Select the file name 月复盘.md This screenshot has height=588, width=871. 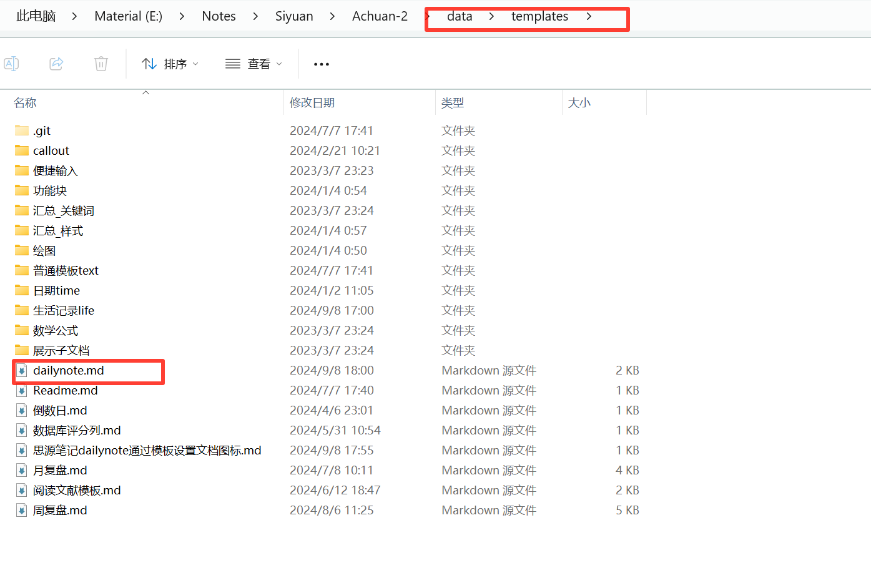click(x=60, y=470)
